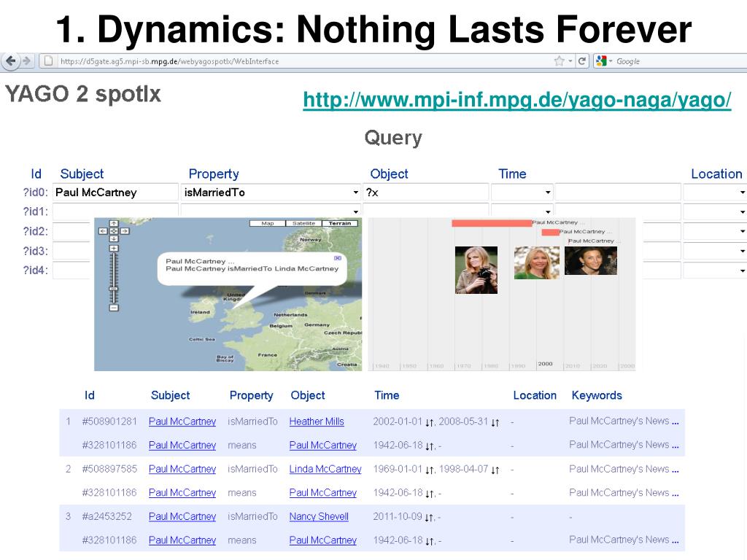Click the photo of woman in green top

[537, 262]
